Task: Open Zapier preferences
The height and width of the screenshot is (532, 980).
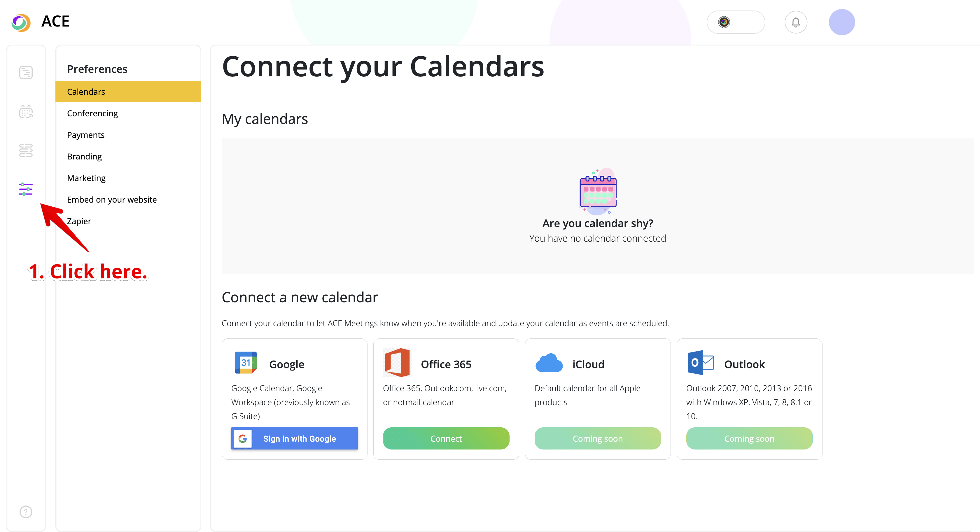Action: click(x=80, y=221)
